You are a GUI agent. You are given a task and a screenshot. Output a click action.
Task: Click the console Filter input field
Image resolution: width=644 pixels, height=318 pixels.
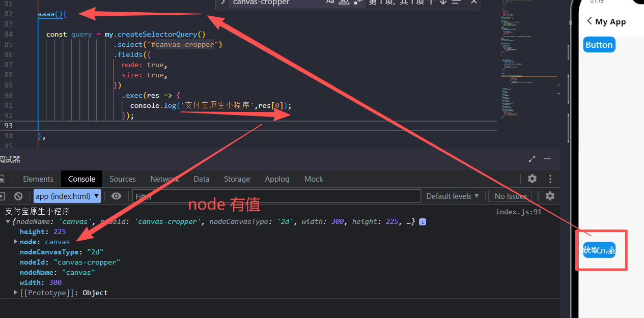point(276,196)
